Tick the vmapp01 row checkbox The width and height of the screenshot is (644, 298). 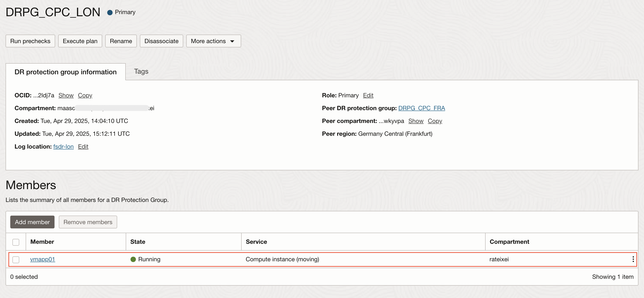click(x=16, y=260)
